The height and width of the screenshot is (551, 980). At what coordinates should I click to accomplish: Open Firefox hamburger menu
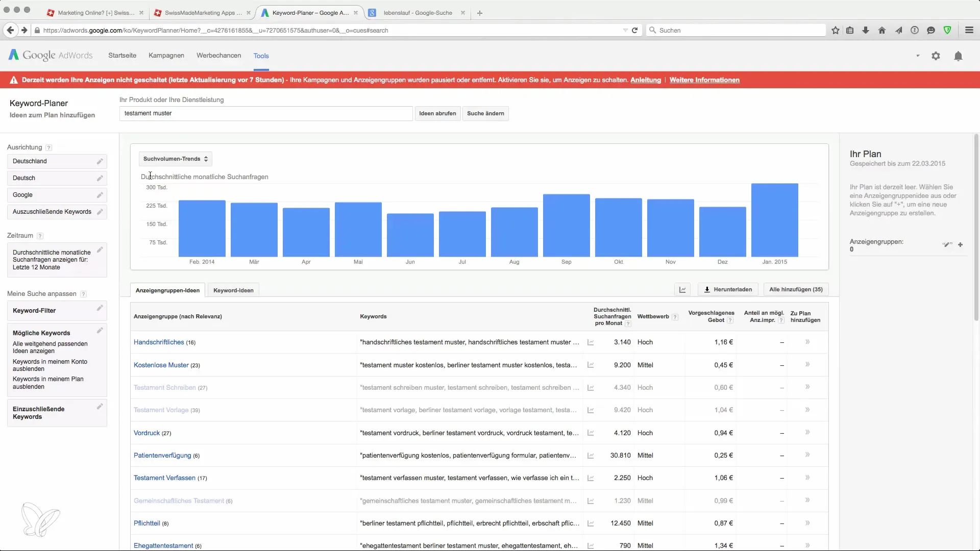pos(969,31)
